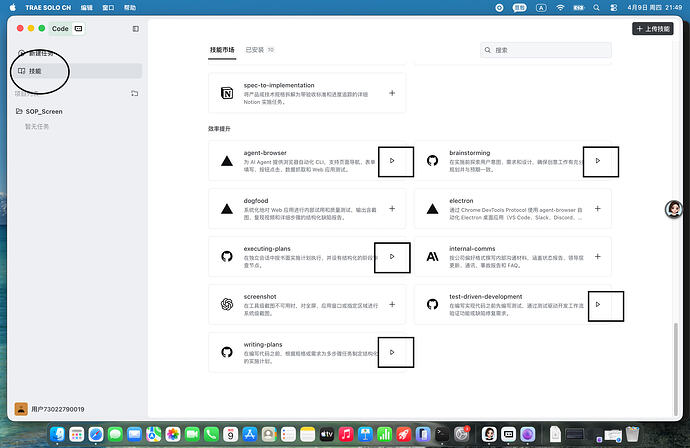Add the spec-to-implementation skill
This screenshot has height=448, width=690.
pos(392,93)
